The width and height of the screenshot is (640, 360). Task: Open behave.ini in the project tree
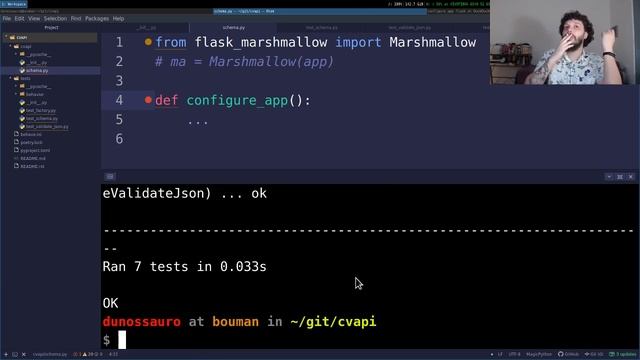(31, 134)
